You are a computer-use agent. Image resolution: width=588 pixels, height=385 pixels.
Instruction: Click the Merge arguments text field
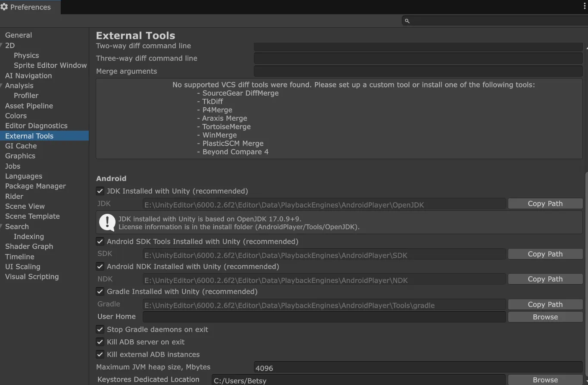[417, 71]
